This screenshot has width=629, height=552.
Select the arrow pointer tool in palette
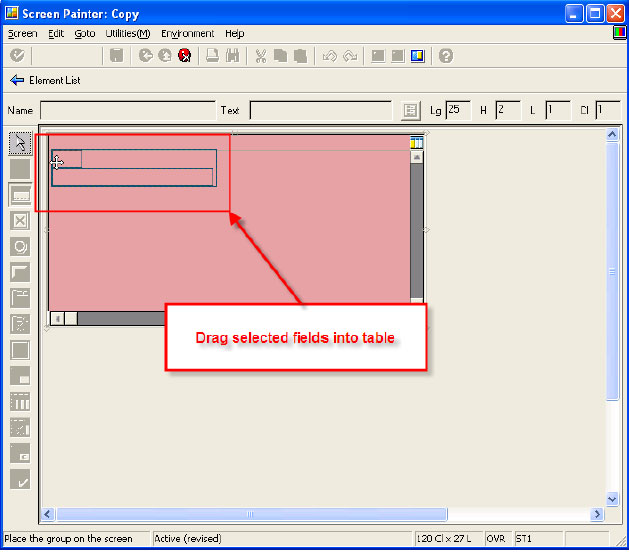click(19, 143)
